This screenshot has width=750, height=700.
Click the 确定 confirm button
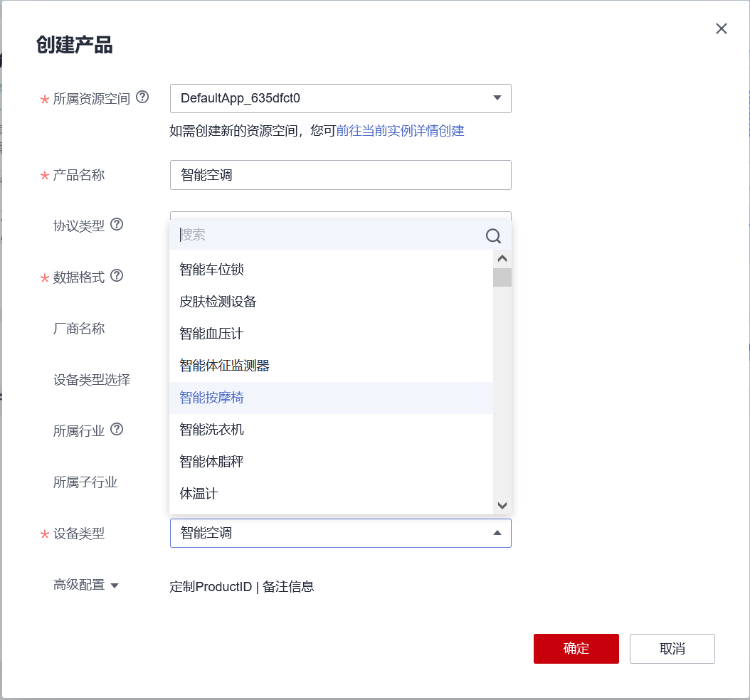576,648
